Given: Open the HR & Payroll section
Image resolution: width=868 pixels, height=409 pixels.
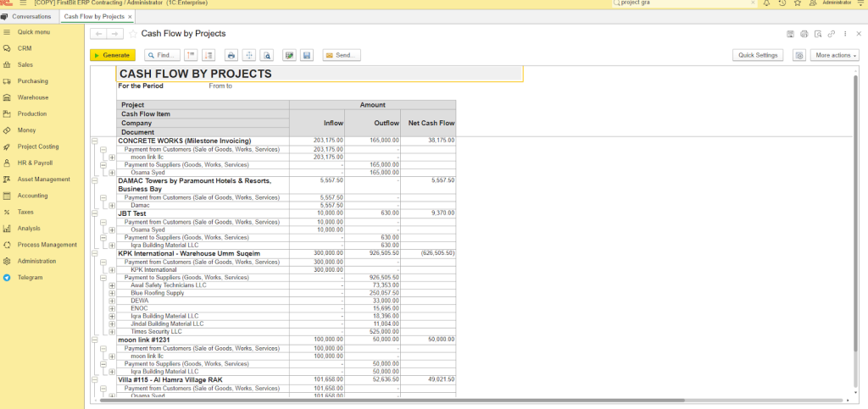Looking at the screenshot, I should 35,163.
